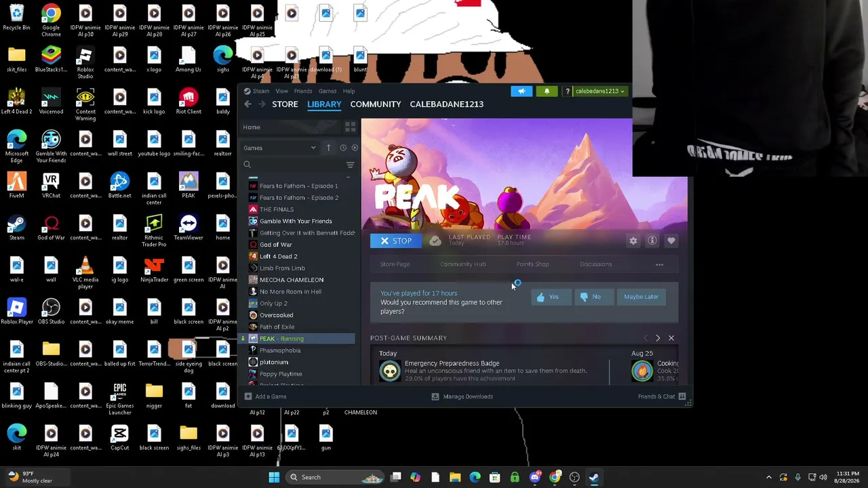Open File Explorer from the taskbar
Image resolution: width=868 pixels, height=488 pixels.
click(455, 477)
